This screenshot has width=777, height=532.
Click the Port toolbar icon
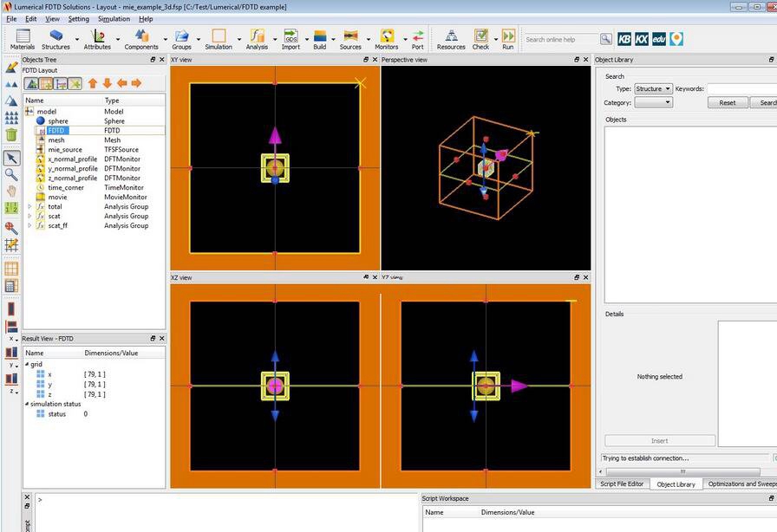point(418,39)
